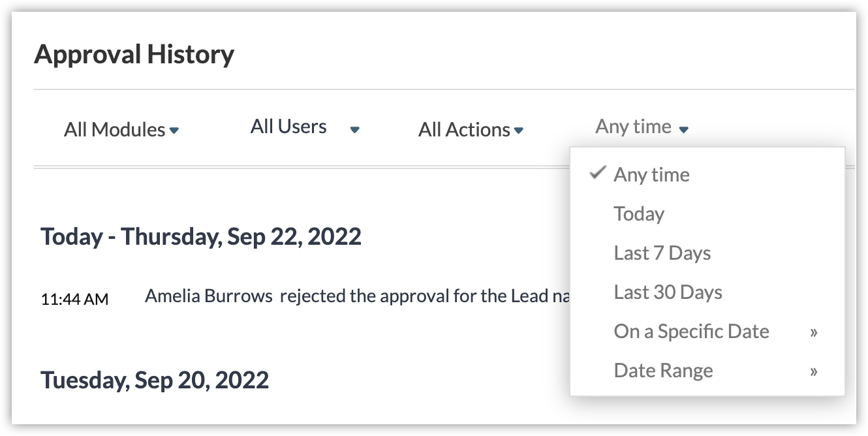The image size is (868, 436).
Task: Expand the On a Specific Date submenu arrow
Action: click(814, 332)
